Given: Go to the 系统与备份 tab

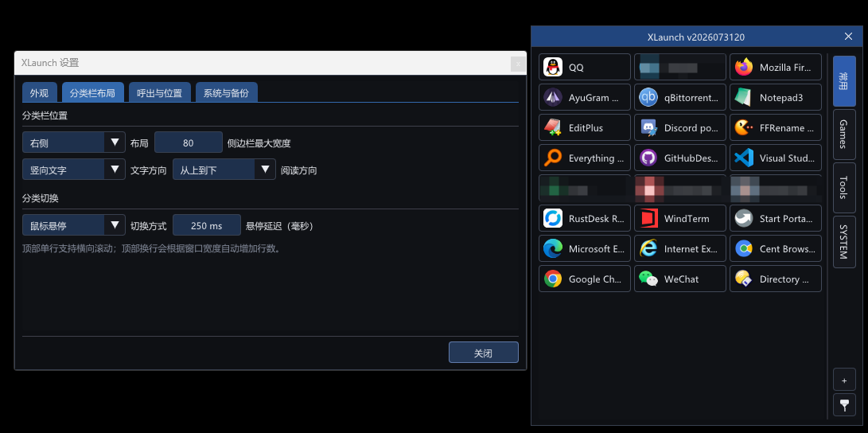Looking at the screenshot, I should point(227,92).
